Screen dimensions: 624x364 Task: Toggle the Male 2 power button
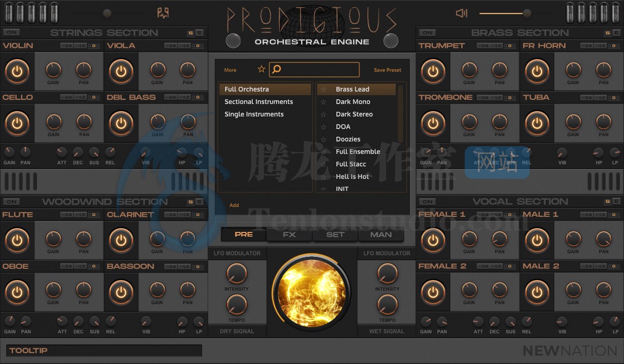click(537, 292)
